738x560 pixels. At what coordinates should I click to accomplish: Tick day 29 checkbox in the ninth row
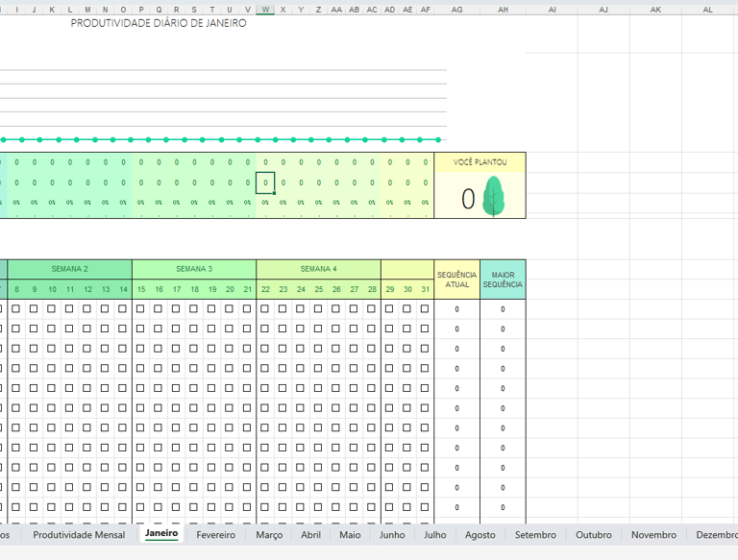pos(389,467)
